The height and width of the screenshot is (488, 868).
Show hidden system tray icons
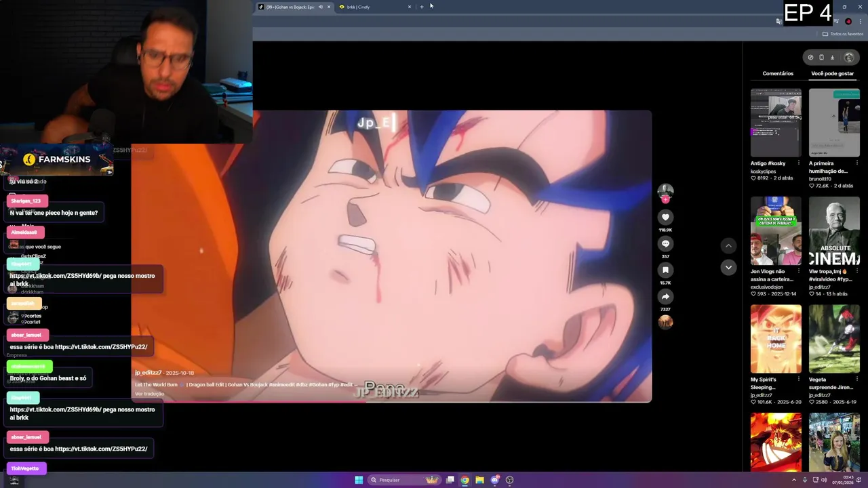tap(794, 480)
